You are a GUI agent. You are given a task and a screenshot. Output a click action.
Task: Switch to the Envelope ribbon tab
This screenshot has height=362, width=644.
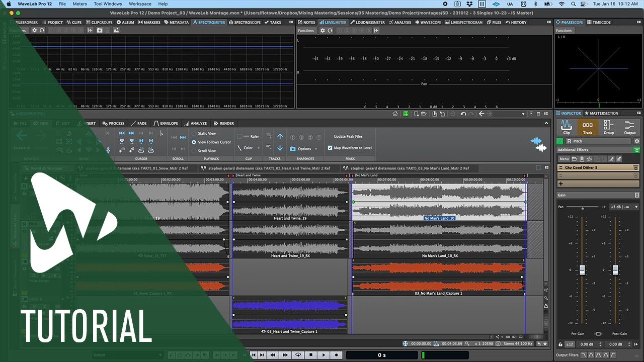click(166, 123)
